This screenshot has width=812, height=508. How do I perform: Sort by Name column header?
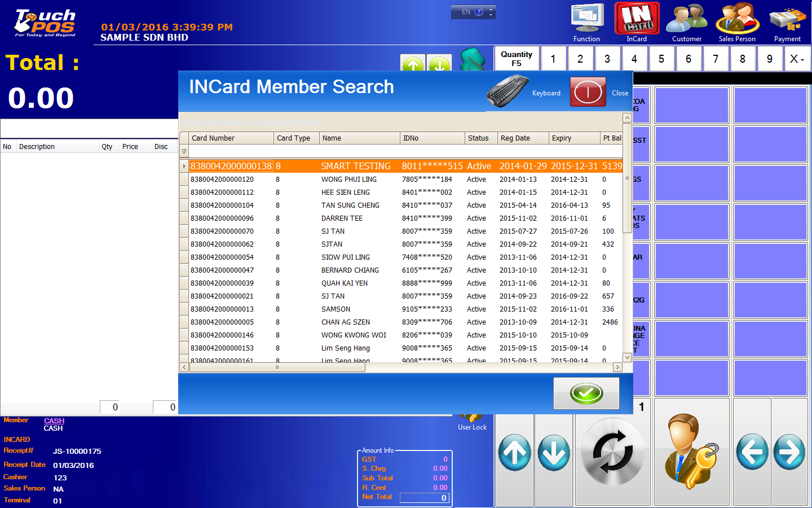(x=359, y=138)
